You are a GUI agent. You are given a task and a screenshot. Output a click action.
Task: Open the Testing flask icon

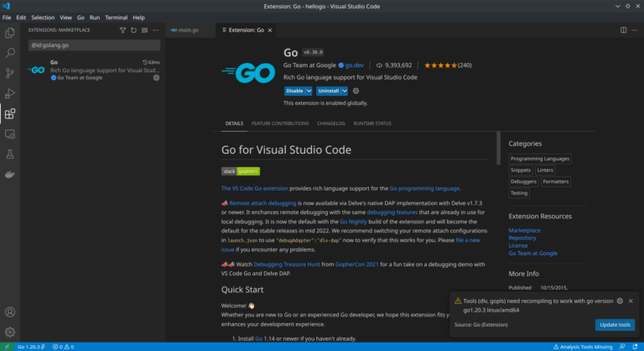10,155
